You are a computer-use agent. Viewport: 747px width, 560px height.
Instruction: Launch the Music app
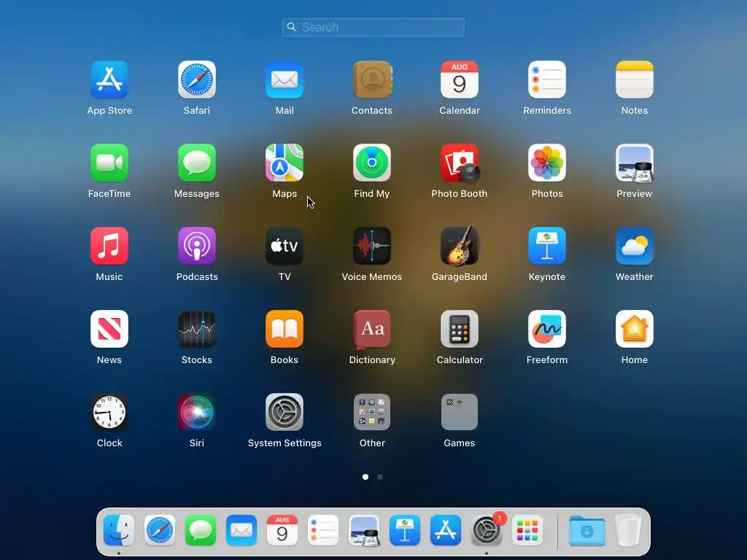[109, 246]
